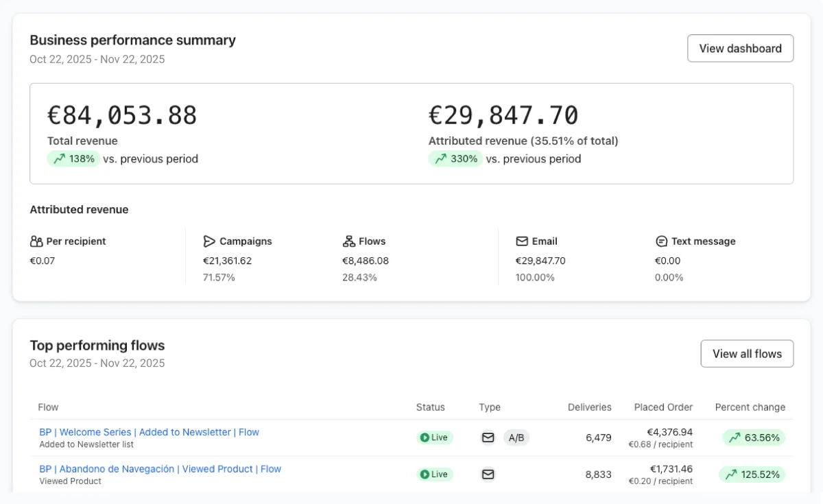823x504 pixels.
Task: Click the Live status badge for Welcome Series
Action: coord(434,437)
